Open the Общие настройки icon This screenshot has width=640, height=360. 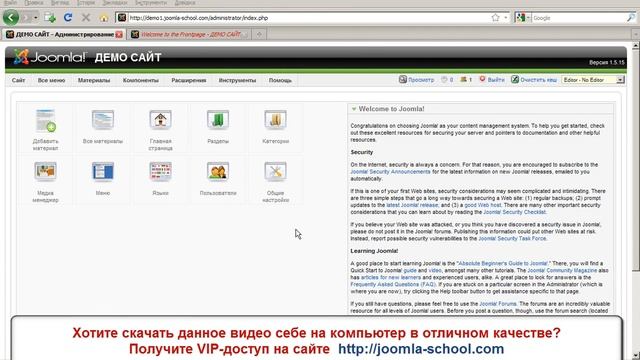(276, 181)
